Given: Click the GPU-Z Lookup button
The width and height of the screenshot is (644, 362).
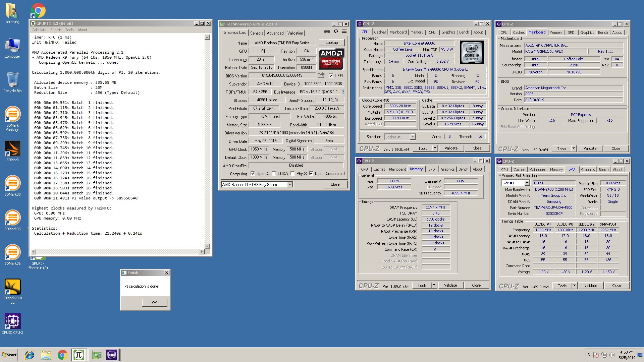Looking at the screenshot, I should (x=331, y=43).
